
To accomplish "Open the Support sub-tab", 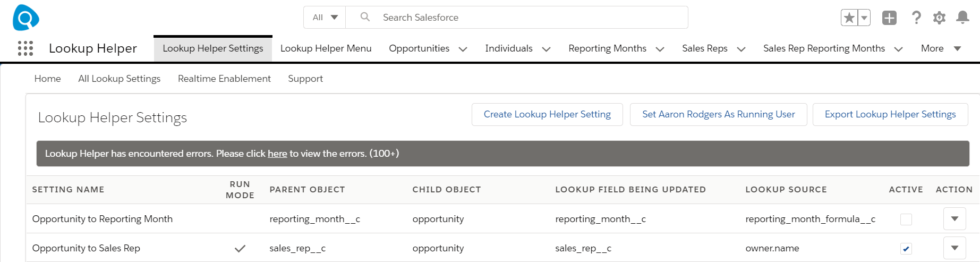I will tap(305, 79).
